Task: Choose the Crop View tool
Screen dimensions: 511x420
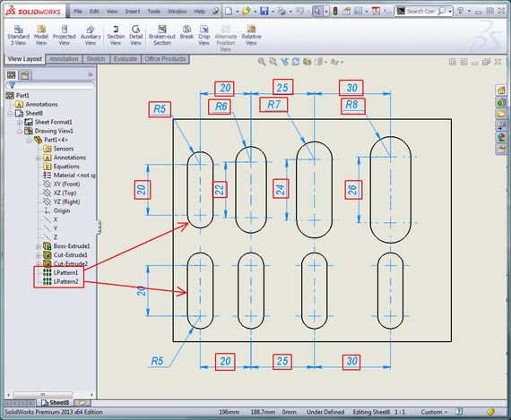Action: click(x=204, y=35)
